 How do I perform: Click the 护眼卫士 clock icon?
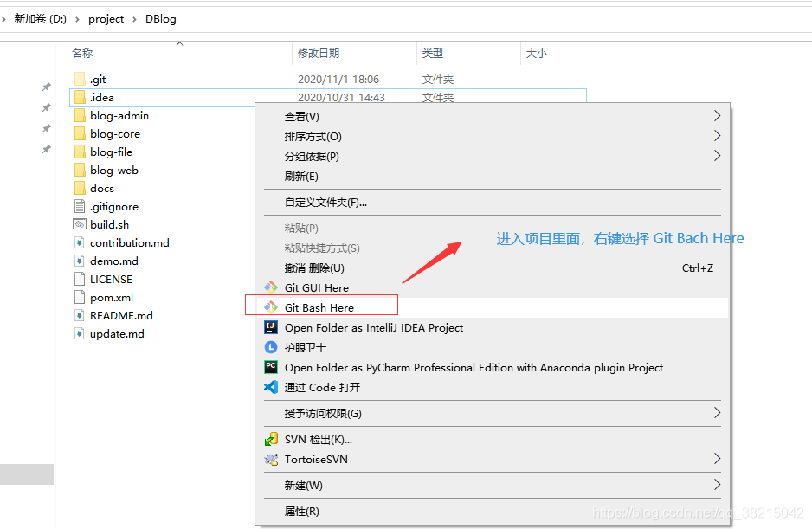[271, 347]
